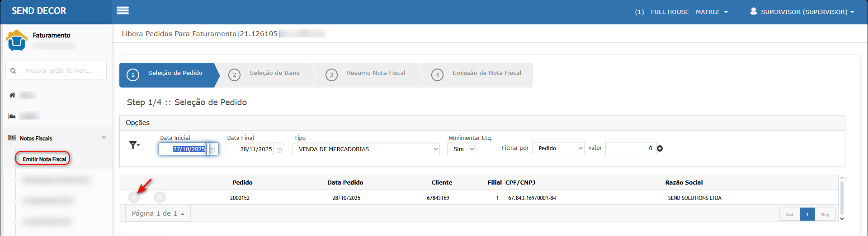
Task: Open the Data Inicial calendar picker
Action: (x=212, y=149)
